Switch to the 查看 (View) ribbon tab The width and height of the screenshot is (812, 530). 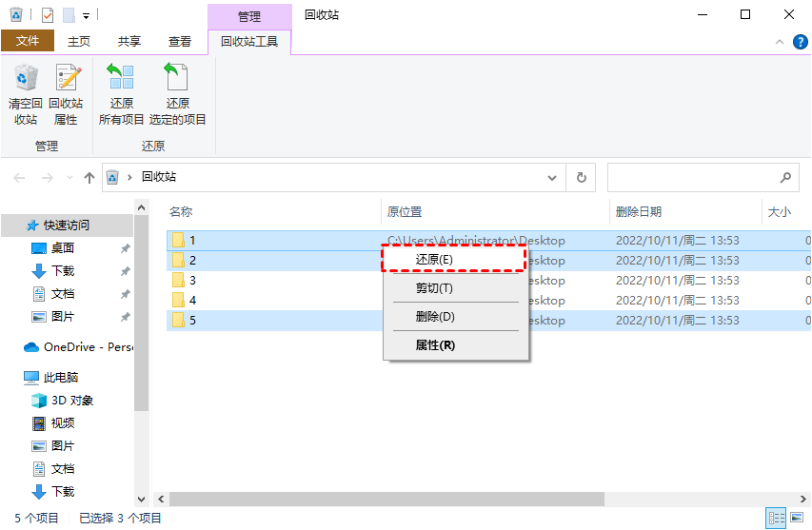180,42
